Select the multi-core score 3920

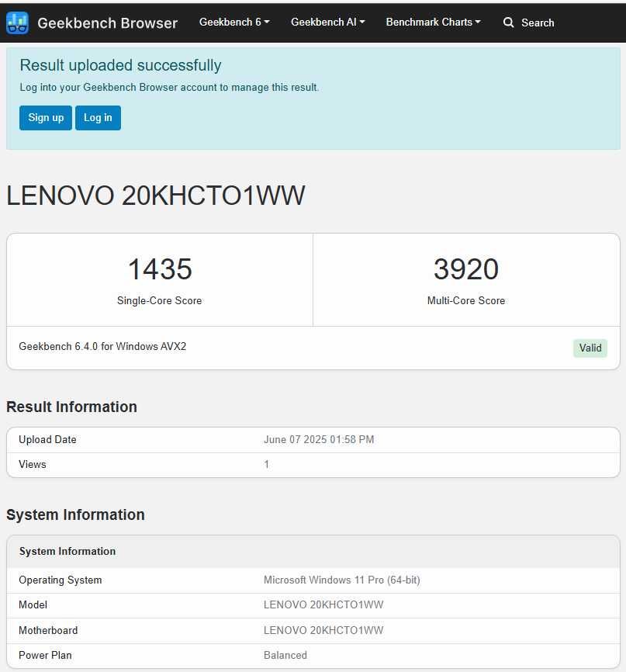pos(466,269)
